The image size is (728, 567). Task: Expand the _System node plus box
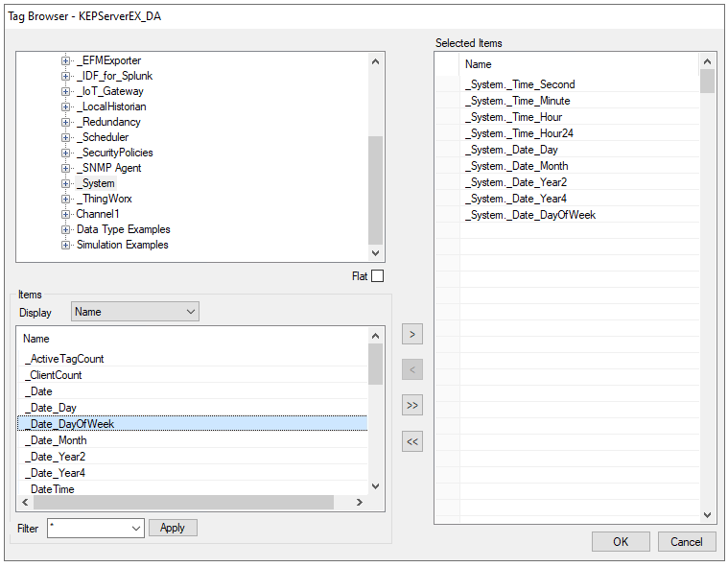tap(65, 183)
